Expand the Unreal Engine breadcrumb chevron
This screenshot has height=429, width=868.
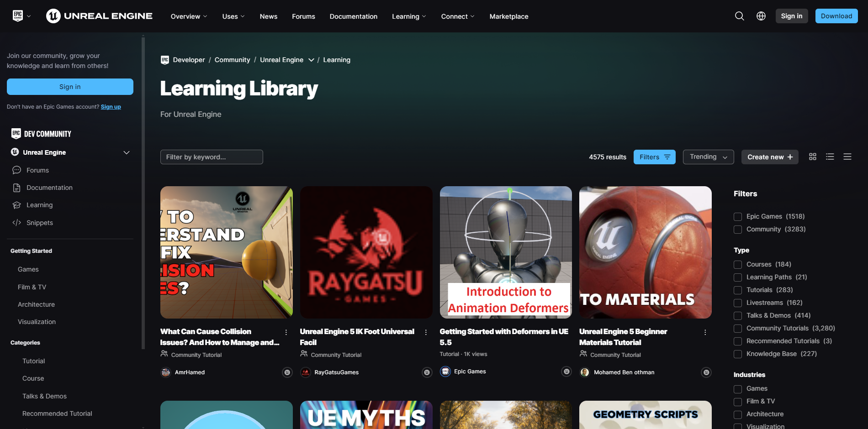tap(311, 60)
